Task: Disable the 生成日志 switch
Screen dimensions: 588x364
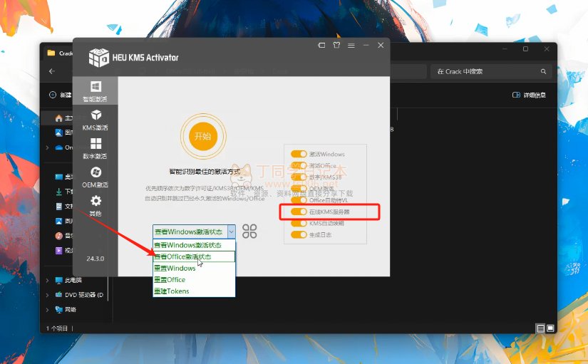Action: [299, 235]
